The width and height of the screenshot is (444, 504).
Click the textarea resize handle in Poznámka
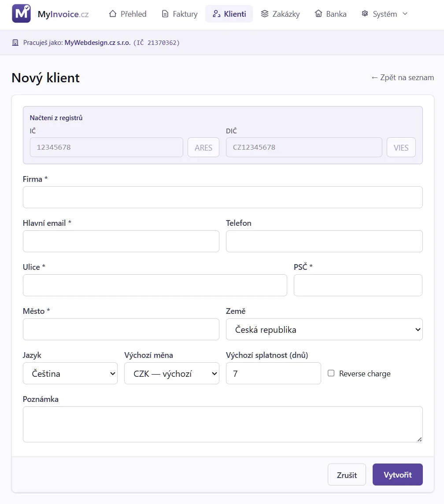pos(419,439)
